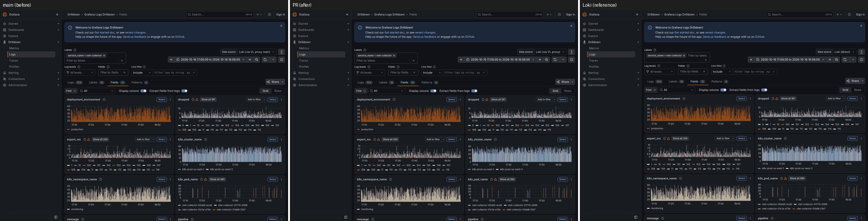Click info icon beside refresh dropdown in PR (after)
Image resolution: width=868 pixels, height=221 pixels.
point(571,59)
